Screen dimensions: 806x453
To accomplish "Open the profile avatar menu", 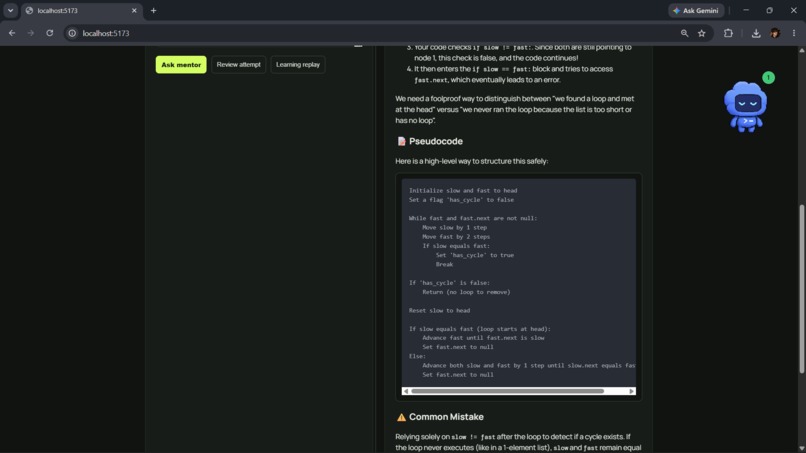I will (775, 33).
